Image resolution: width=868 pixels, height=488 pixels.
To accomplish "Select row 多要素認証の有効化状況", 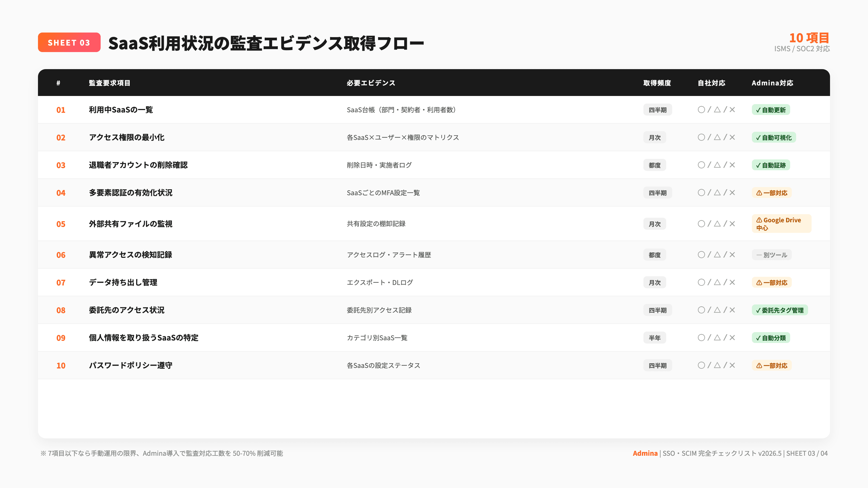I will tap(434, 193).
